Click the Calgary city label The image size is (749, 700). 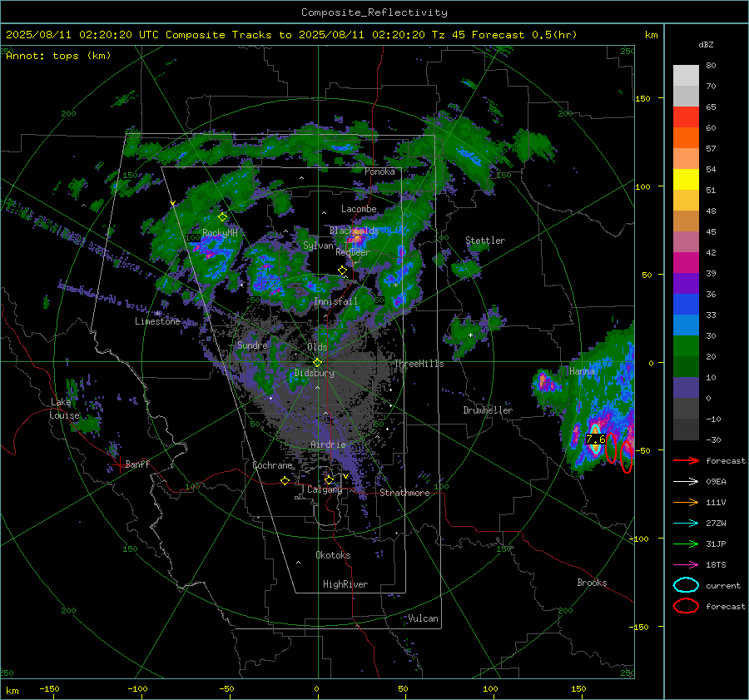pyautogui.click(x=325, y=489)
